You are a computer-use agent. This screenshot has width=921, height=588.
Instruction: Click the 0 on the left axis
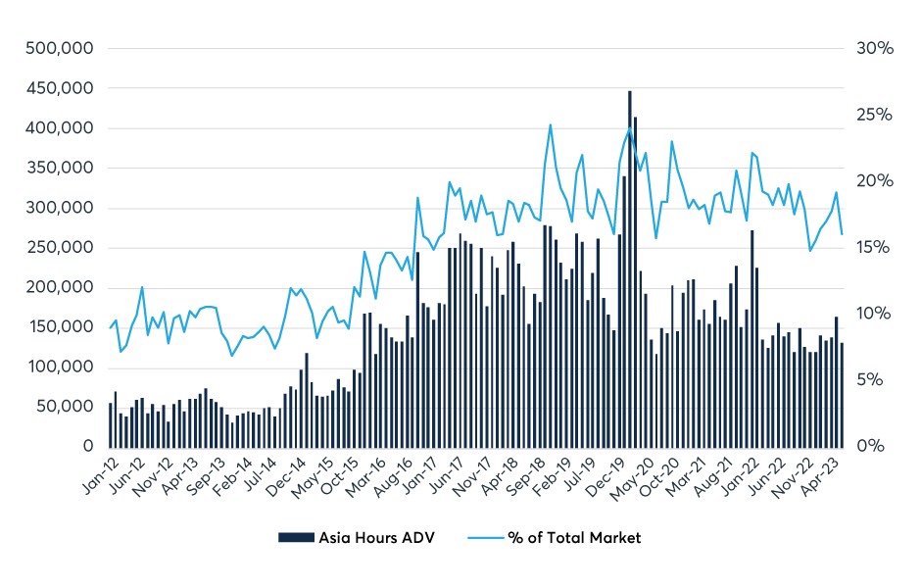tap(87, 446)
